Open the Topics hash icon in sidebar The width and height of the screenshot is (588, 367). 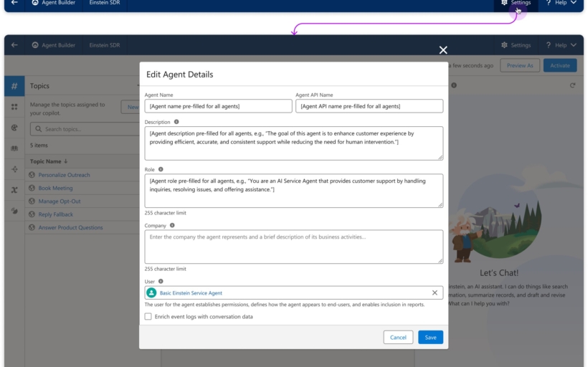point(14,86)
